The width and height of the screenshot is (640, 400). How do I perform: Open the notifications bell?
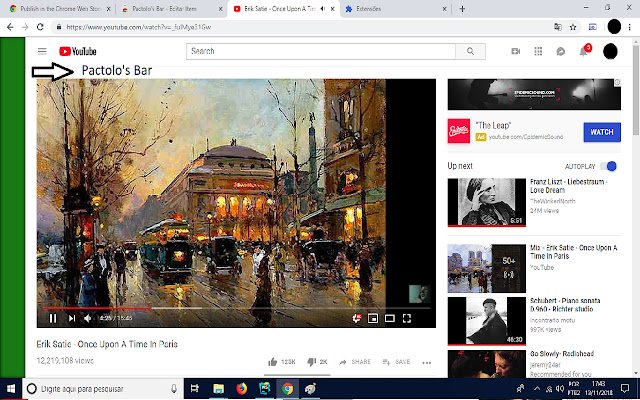pos(584,51)
